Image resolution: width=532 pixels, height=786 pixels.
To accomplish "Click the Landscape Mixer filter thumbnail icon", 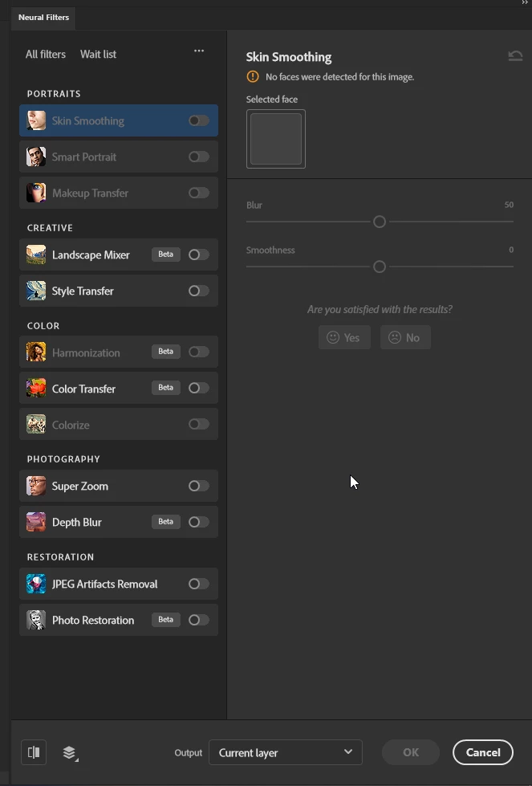I will (x=36, y=255).
